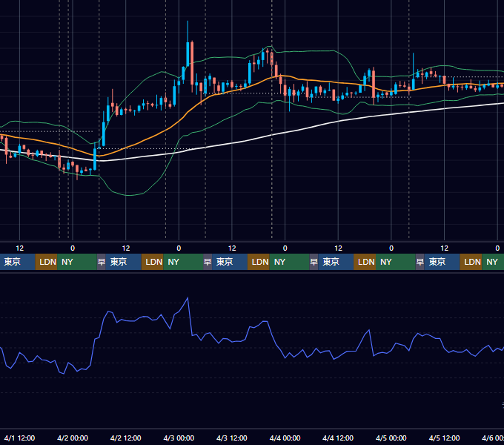Select the 4/4 12:00 date label
The width and height of the screenshot is (504, 445).
pos(338,438)
